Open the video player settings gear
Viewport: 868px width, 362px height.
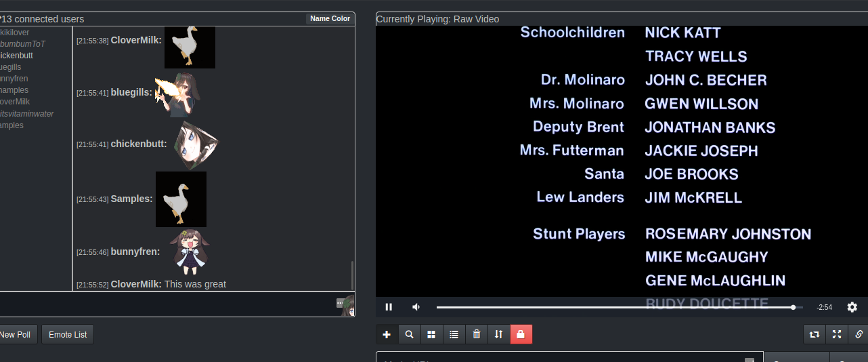point(852,307)
